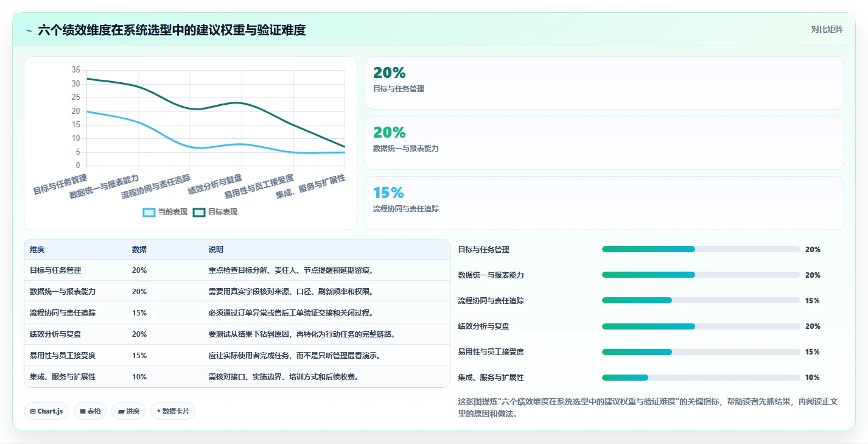868x444 pixels.
Task: Click description 必须通过订单异常或售后工单验证交接和关闭过程
Action: click(x=290, y=313)
